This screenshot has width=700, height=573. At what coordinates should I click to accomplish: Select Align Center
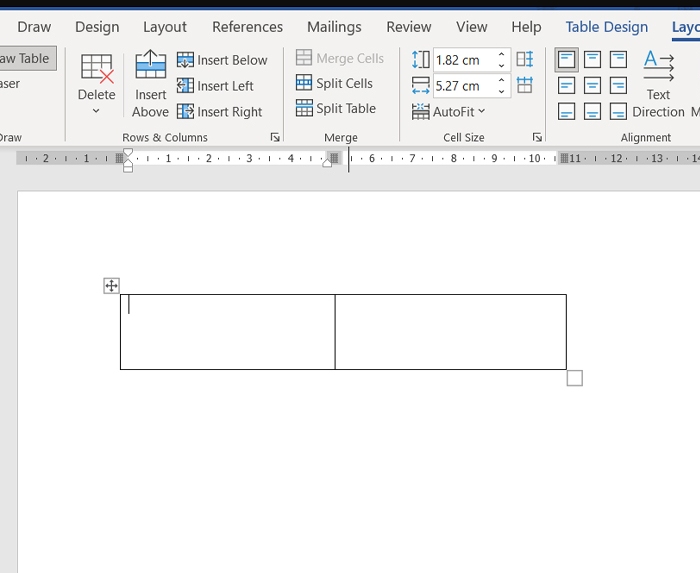point(592,85)
